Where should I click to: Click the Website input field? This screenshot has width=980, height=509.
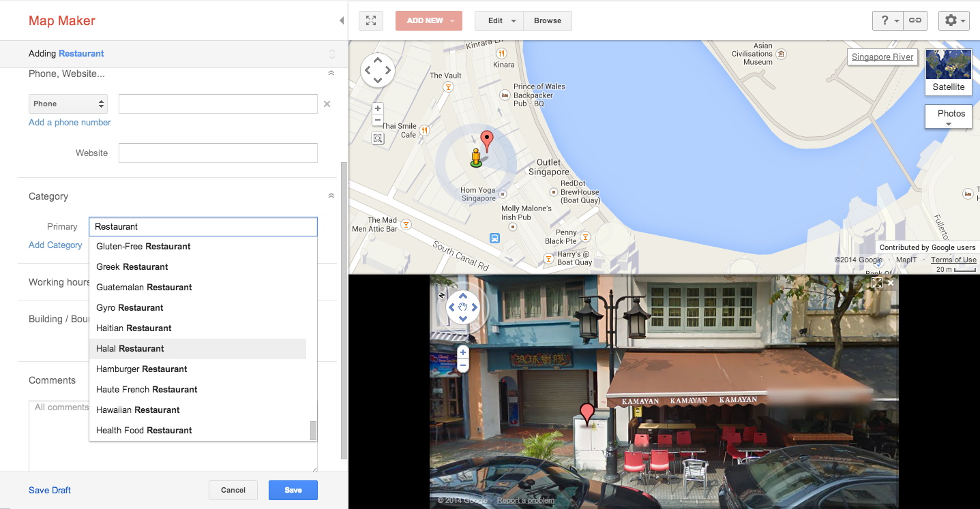218,153
